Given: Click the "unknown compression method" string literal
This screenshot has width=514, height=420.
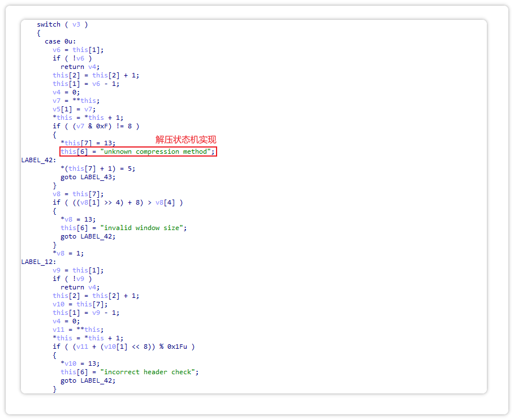Looking at the screenshot, I should 156,151.
